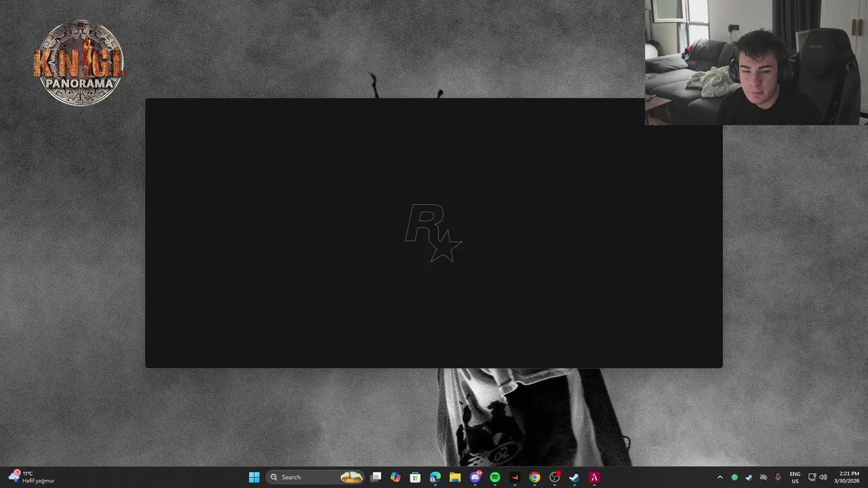Open Microsoft Edge from the taskbar
The height and width of the screenshot is (488, 868).
pos(435,477)
